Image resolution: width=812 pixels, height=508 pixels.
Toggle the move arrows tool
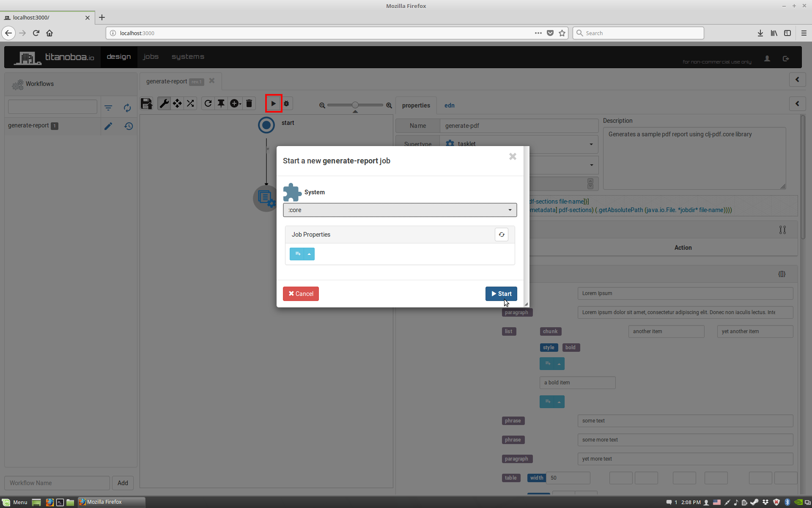tap(177, 104)
